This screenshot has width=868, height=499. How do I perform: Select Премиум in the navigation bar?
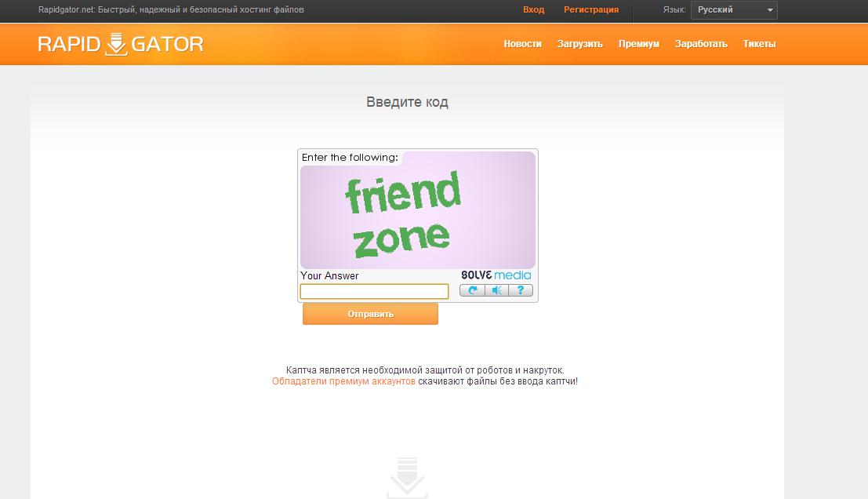(639, 44)
